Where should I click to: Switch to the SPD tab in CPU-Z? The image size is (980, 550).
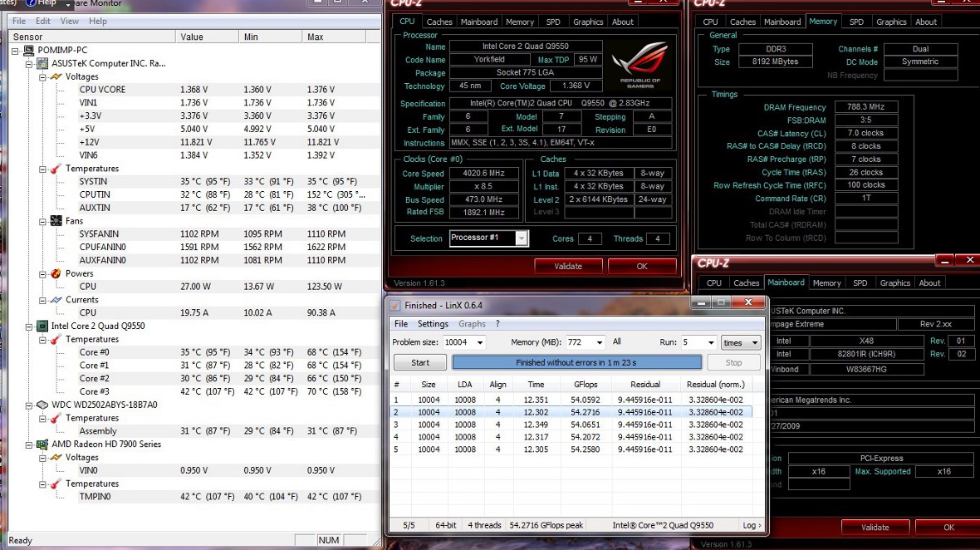553,22
